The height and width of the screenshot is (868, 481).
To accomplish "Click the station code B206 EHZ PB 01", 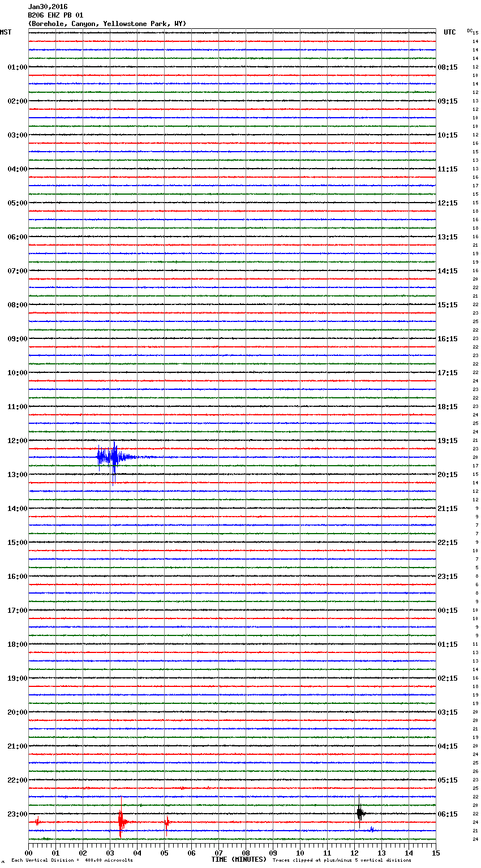I will [55, 15].
